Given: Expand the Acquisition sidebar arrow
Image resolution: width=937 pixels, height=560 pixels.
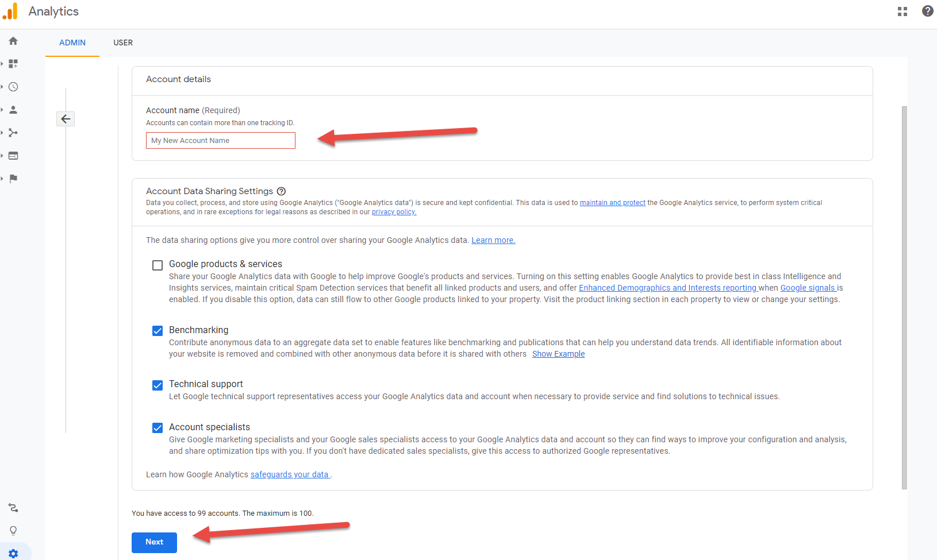Looking at the screenshot, I should click(x=2, y=133).
